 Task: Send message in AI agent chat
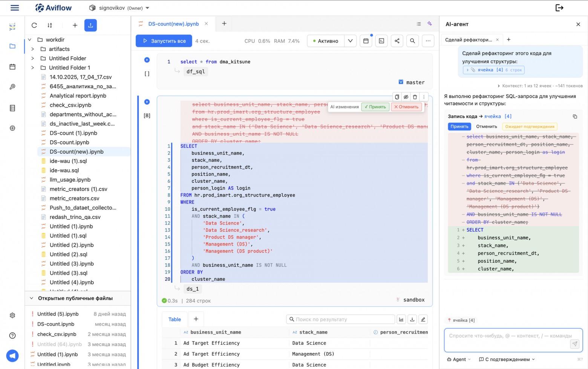575,344
